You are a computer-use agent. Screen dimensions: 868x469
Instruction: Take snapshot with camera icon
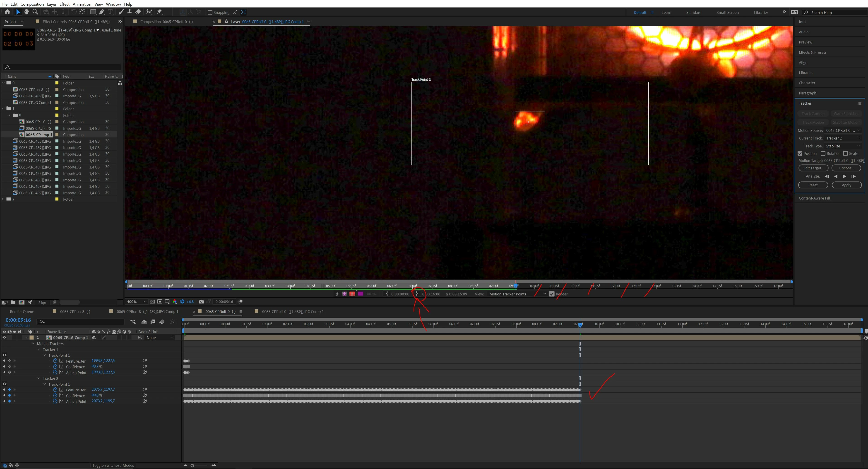tap(201, 302)
